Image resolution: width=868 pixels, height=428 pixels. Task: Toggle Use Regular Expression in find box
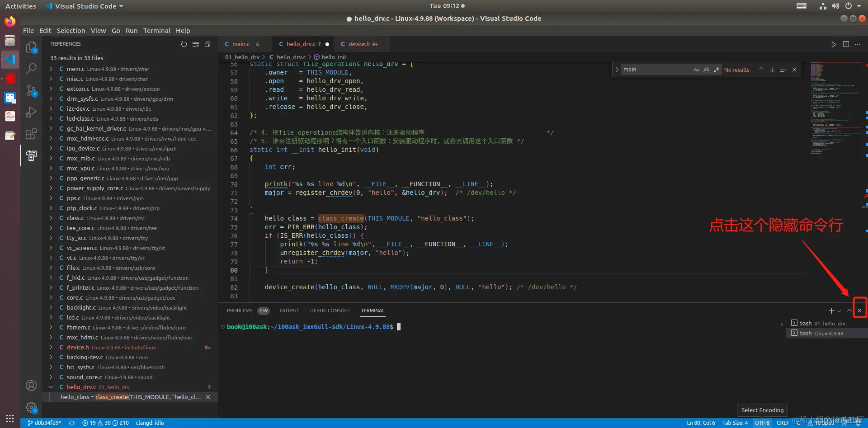tap(716, 70)
